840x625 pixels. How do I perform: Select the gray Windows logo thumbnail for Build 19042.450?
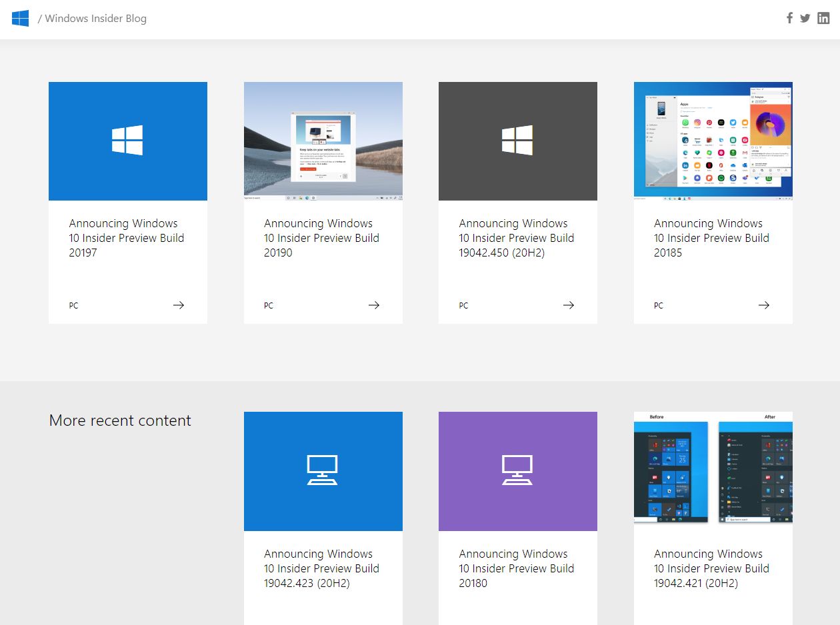click(518, 141)
